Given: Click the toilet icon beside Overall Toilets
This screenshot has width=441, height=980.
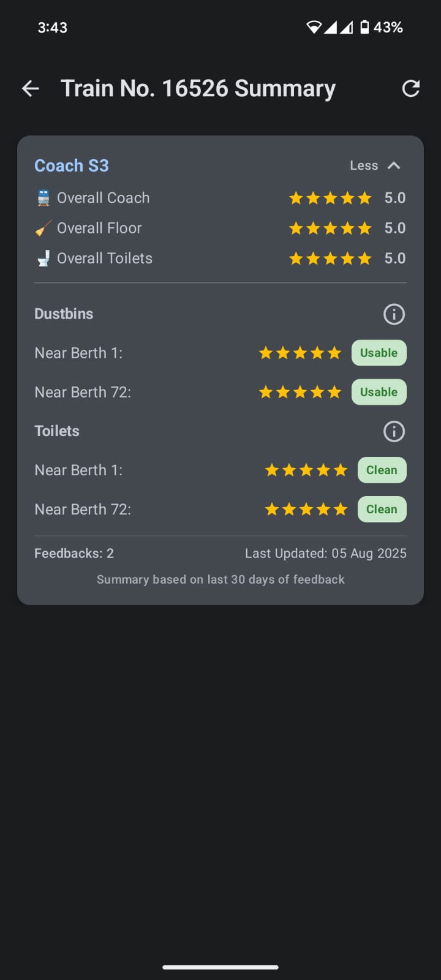Looking at the screenshot, I should pyautogui.click(x=43, y=258).
